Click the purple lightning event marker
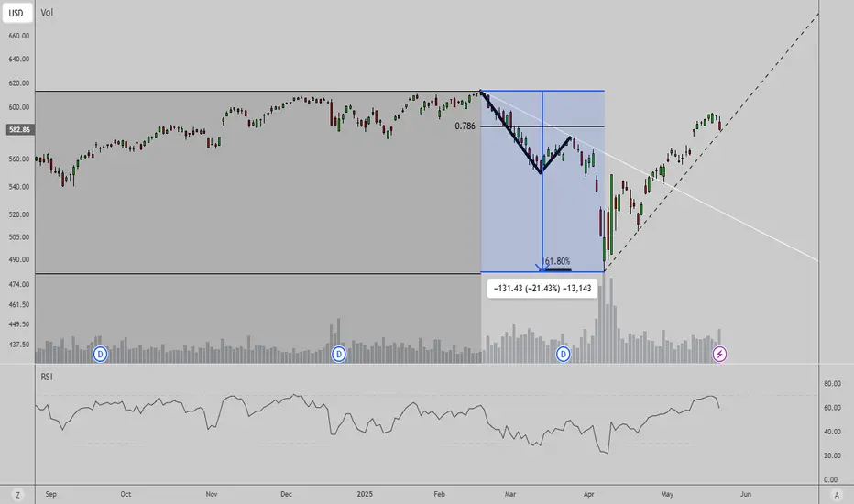This screenshot has height=504, width=854. tap(719, 354)
